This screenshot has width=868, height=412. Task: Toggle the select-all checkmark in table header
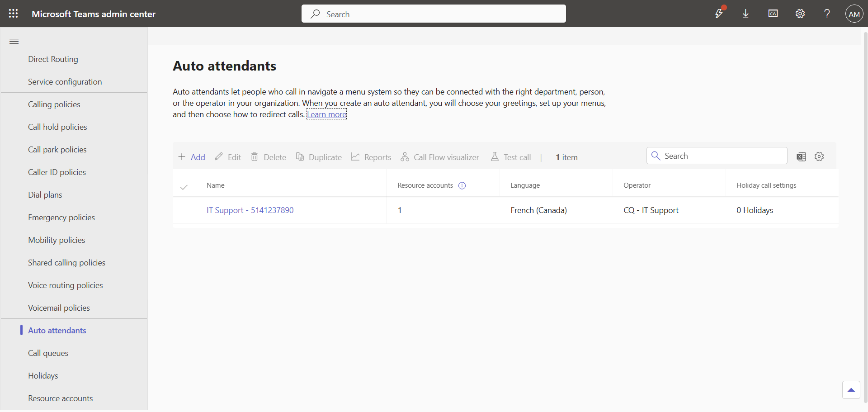tap(184, 187)
